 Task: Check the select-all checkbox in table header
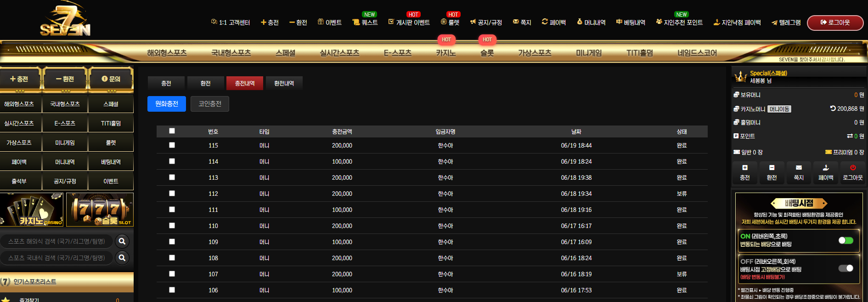pyautogui.click(x=172, y=131)
